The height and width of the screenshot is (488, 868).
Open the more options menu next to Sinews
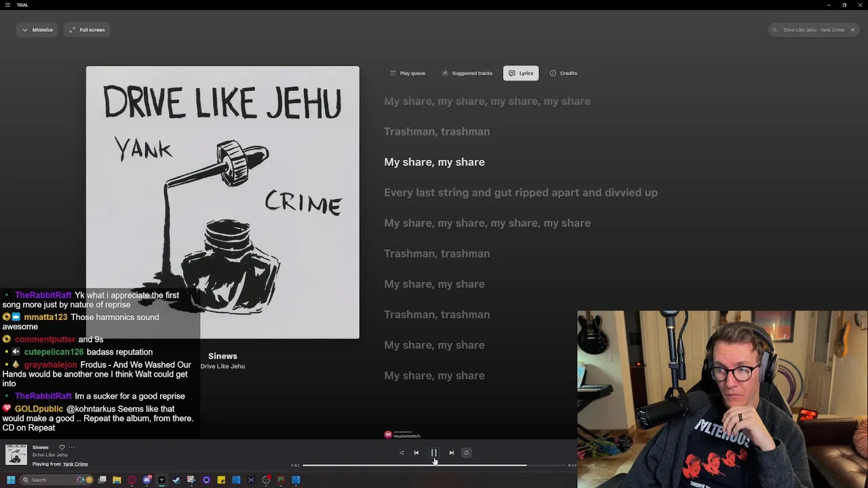[71, 447]
